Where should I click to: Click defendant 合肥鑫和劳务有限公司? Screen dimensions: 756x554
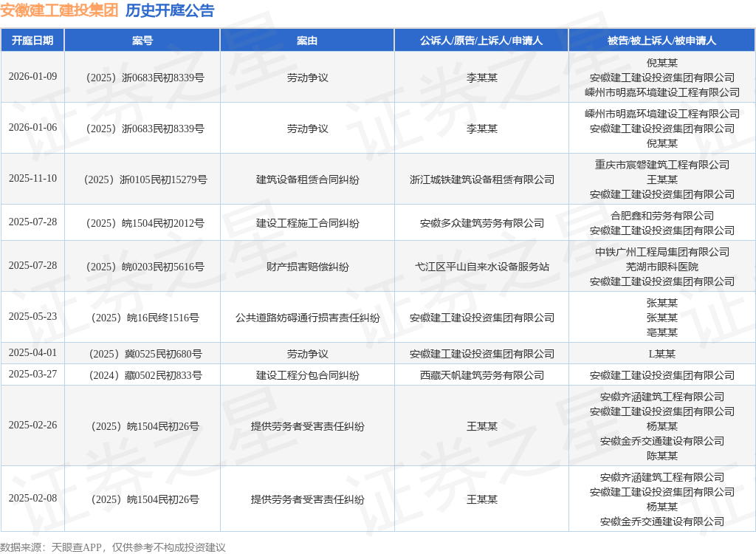(x=662, y=216)
